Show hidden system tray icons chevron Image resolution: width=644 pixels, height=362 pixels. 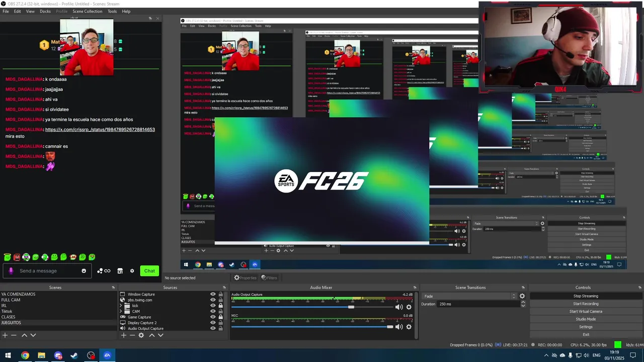(546, 355)
